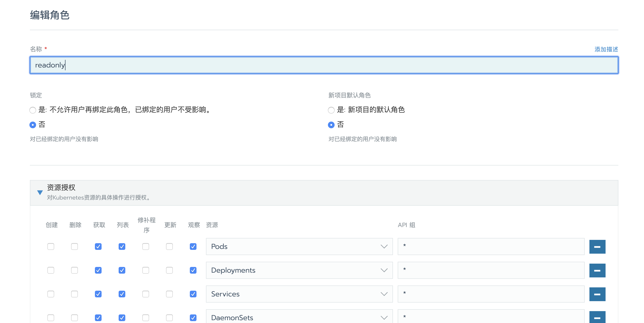Enable 修补程序 checkbox for Pods
This screenshot has height=323, width=644.
click(146, 247)
